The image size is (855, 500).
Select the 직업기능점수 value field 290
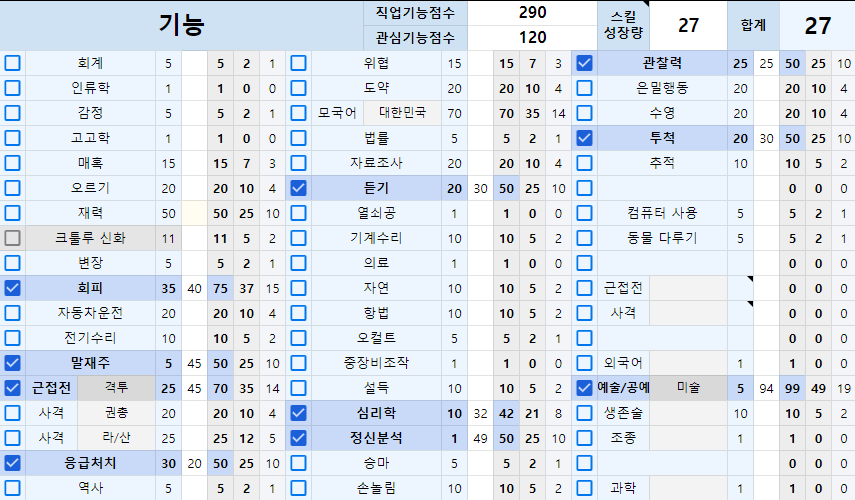click(533, 13)
